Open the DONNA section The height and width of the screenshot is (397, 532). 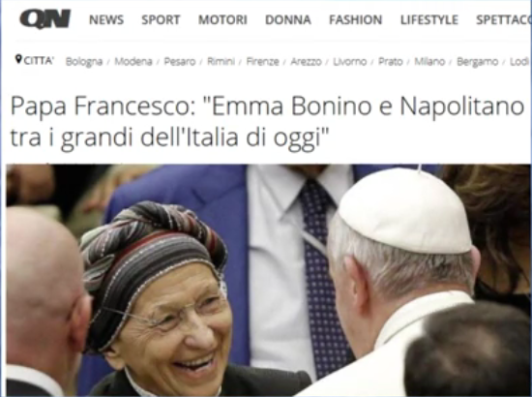[288, 20]
